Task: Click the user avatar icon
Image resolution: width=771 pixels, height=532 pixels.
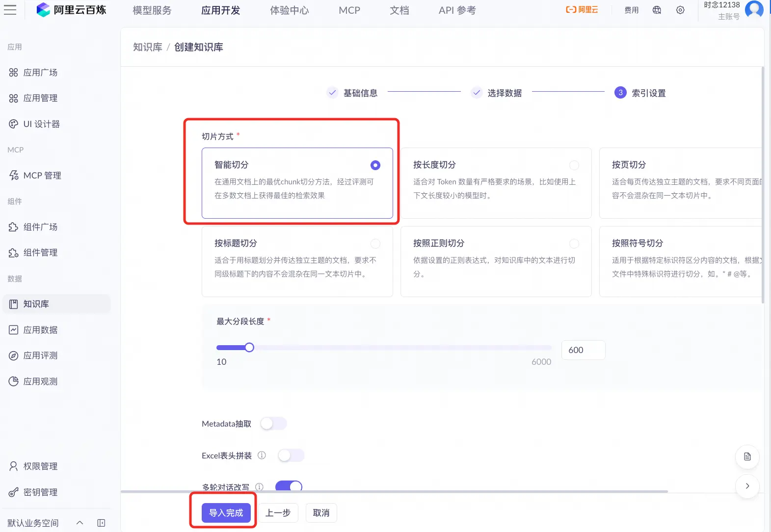Action: pos(754,9)
